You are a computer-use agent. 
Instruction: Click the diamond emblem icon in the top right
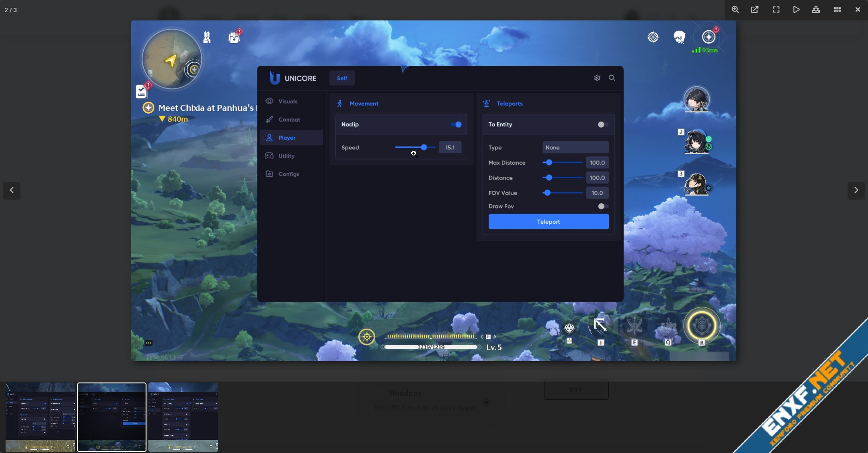(x=653, y=37)
